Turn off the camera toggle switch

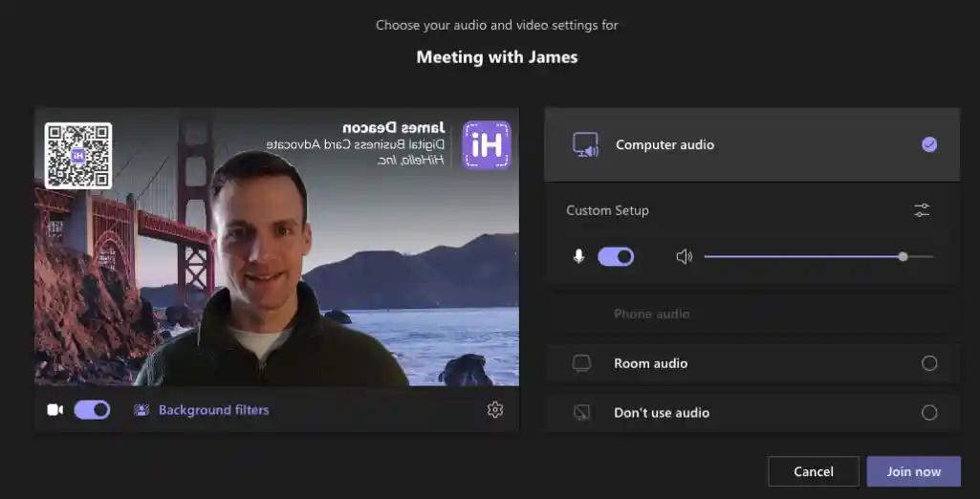click(92, 410)
